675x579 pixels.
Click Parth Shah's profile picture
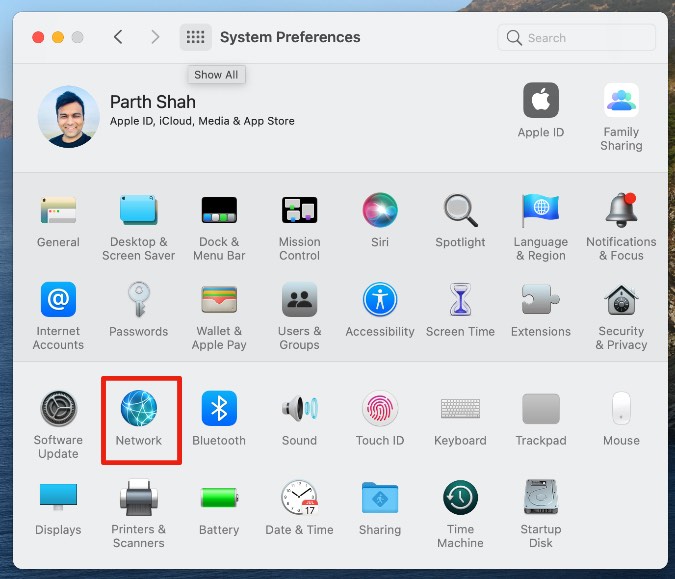tap(68, 116)
